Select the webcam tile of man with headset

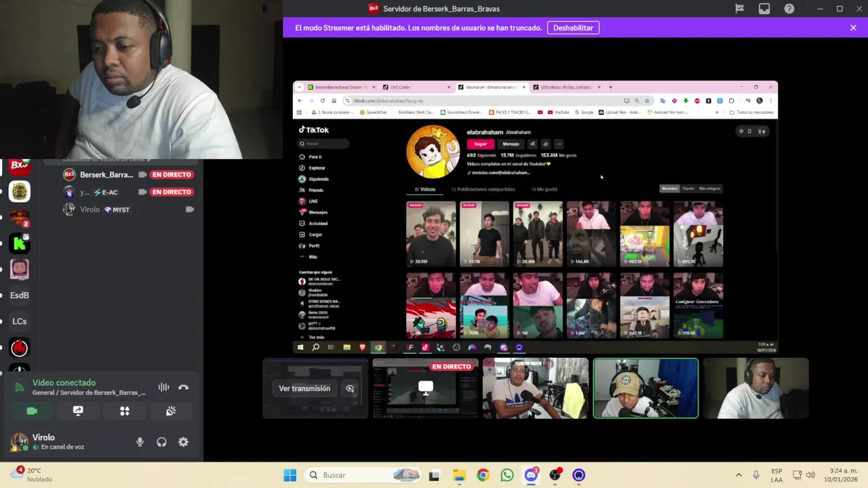click(x=756, y=388)
